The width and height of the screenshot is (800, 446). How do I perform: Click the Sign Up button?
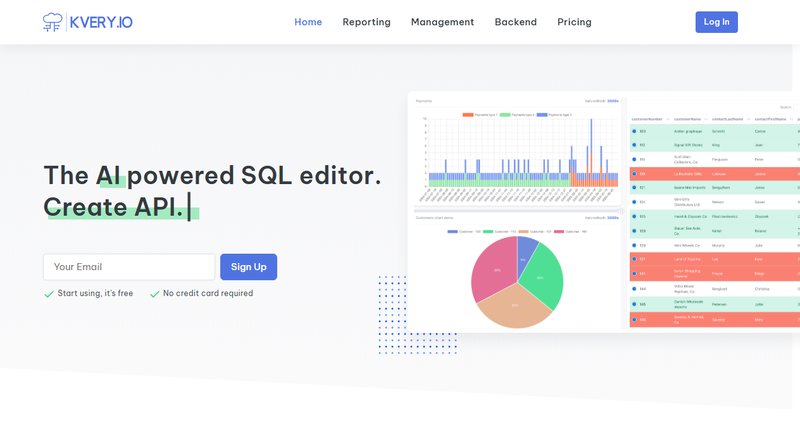pos(248,267)
